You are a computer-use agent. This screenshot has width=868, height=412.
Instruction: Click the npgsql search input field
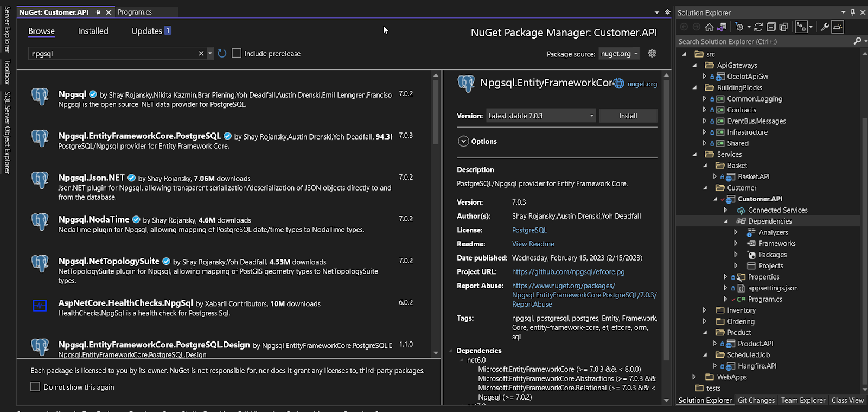coord(113,53)
